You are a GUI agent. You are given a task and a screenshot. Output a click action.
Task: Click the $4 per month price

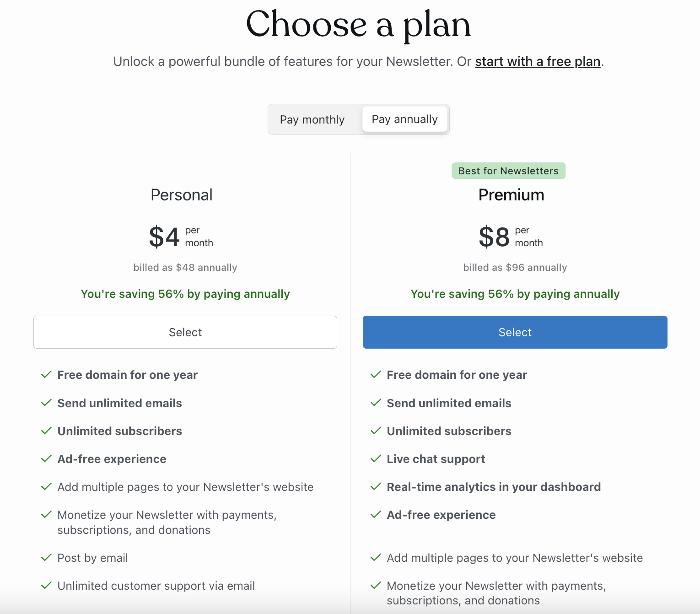181,237
